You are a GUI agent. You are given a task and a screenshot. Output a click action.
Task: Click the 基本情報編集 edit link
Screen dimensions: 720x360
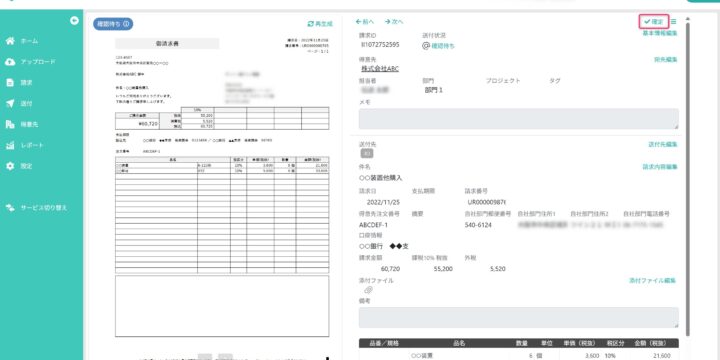coord(660,33)
